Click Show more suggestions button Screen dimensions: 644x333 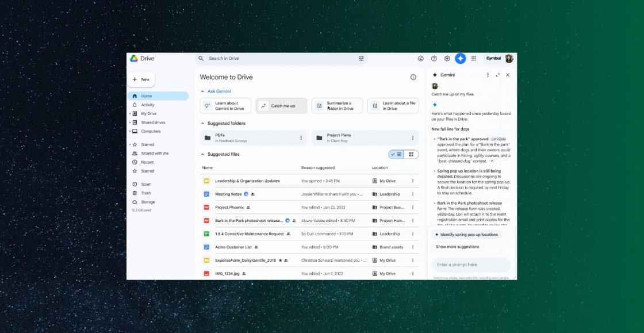coord(458,247)
